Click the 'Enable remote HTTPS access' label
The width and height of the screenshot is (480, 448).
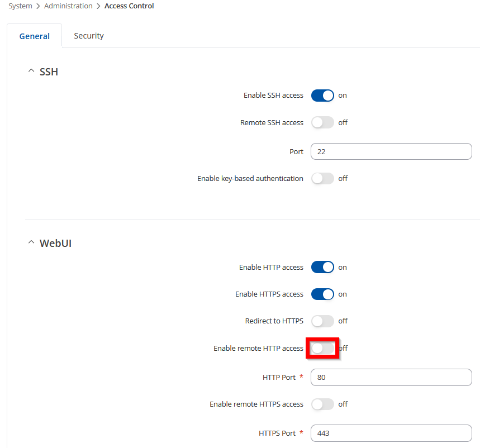(256, 404)
